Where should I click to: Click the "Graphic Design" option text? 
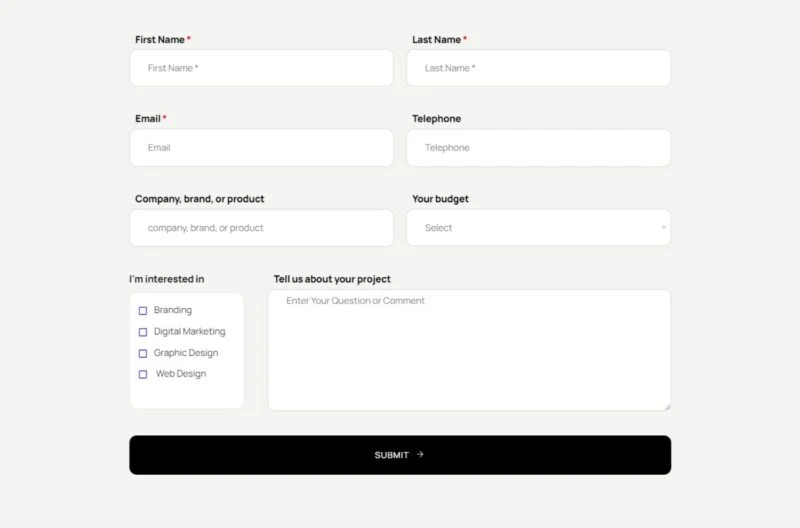coord(186,353)
